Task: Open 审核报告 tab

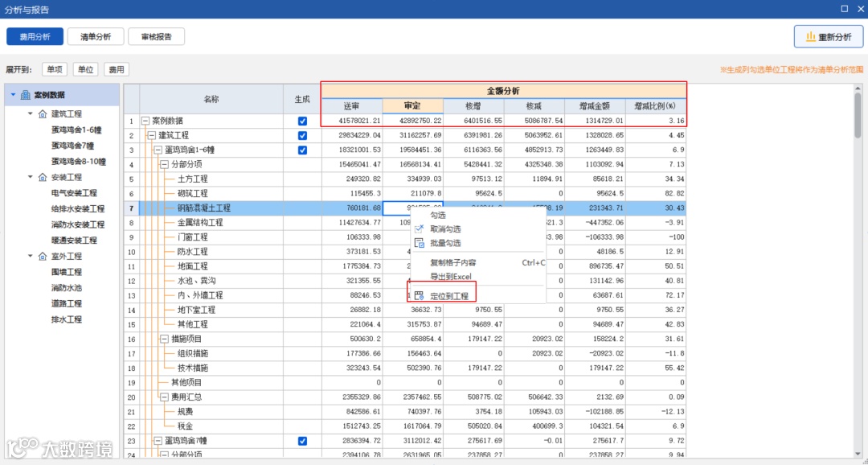Action: coord(156,36)
